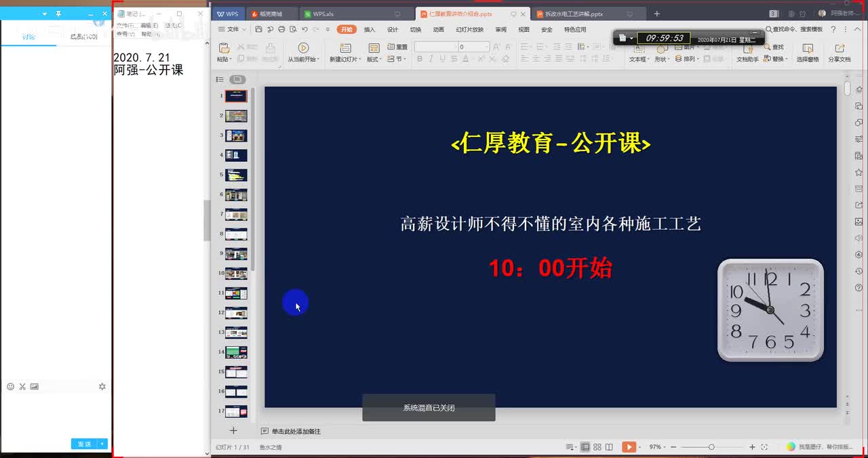Image resolution: width=868 pixels, height=458 pixels.
Task: Click fit slide to window icon
Action: coord(764,447)
